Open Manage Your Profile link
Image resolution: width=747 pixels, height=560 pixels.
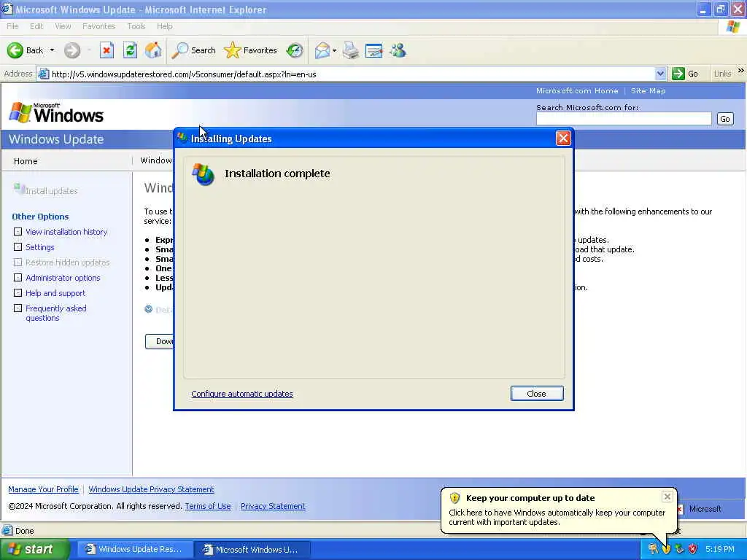pos(43,489)
